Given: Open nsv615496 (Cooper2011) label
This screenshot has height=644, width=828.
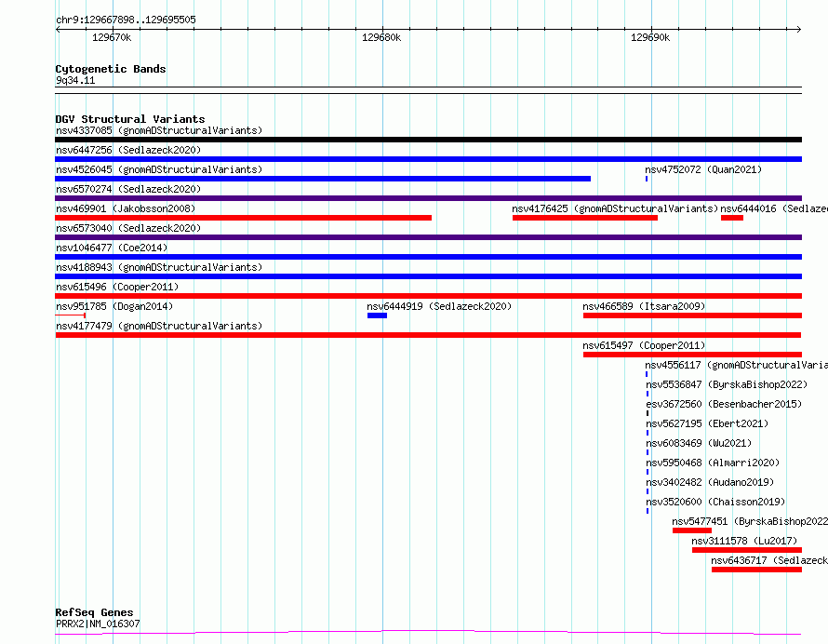Looking at the screenshot, I should 117,287.
